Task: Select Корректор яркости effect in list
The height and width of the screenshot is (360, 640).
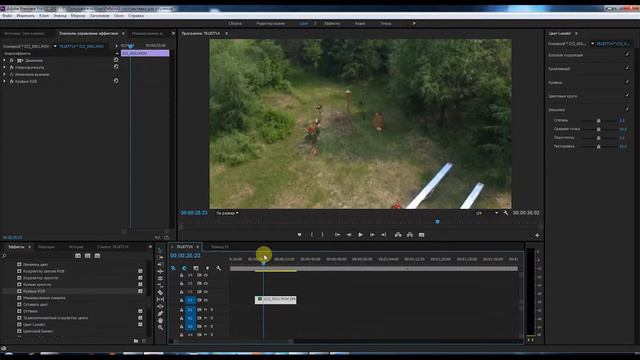Action: click(x=40, y=278)
